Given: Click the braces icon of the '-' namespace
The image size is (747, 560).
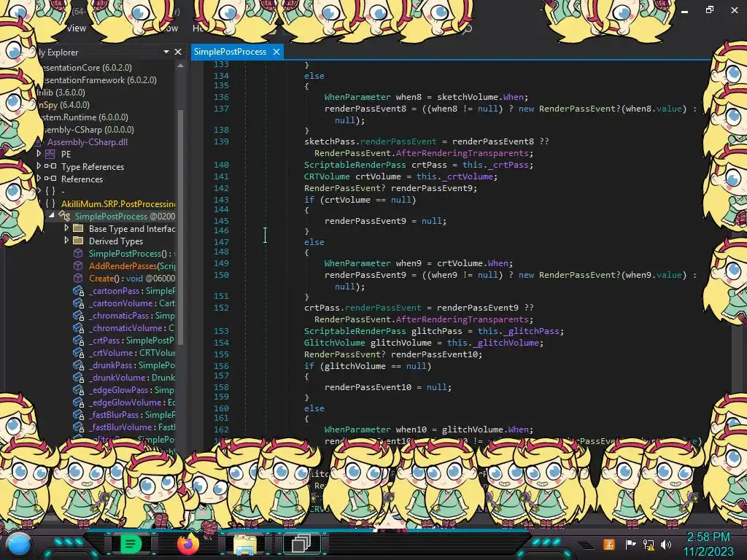Looking at the screenshot, I should pos(50,191).
